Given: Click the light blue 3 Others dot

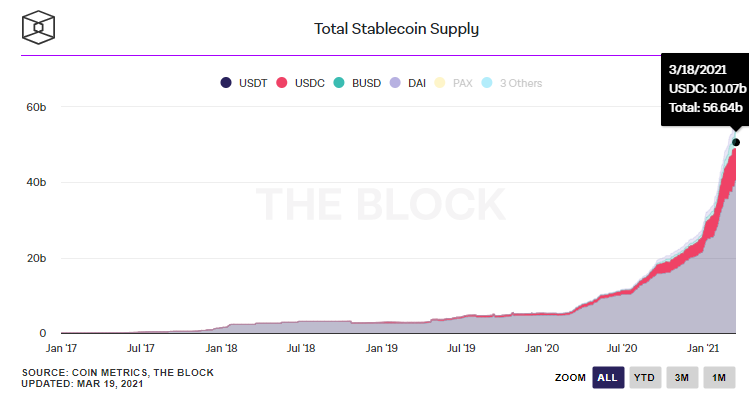Looking at the screenshot, I should [x=487, y=83].
